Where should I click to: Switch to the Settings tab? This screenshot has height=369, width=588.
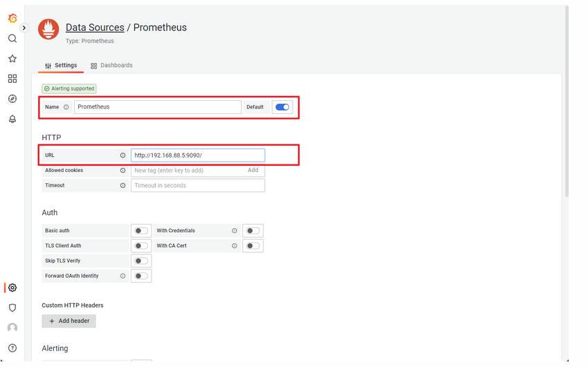[x=61, y=65]
